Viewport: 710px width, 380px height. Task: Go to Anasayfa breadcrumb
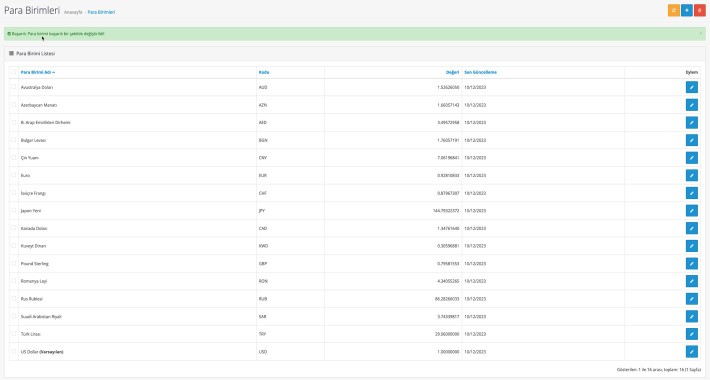click(x=73, y=12)
